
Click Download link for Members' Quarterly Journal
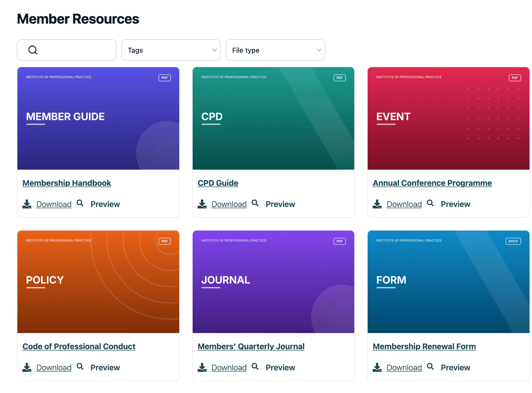click(229, 368)
